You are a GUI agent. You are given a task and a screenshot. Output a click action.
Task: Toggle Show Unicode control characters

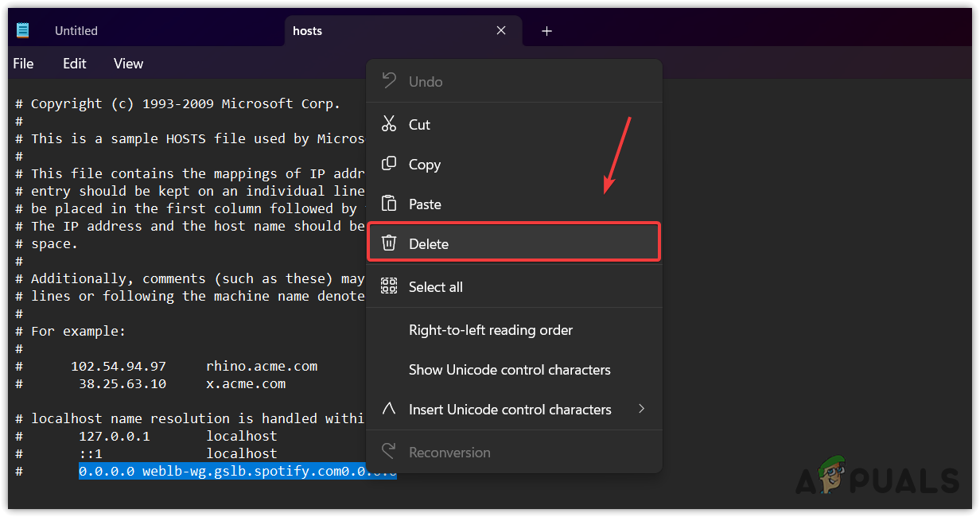509,369
